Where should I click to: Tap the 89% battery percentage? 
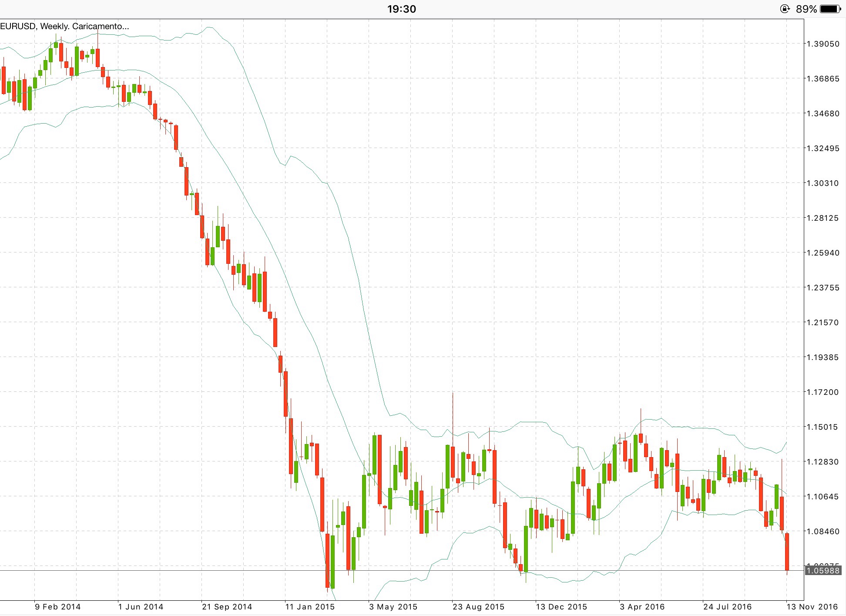pyautogui.click(x=806, y=9)
